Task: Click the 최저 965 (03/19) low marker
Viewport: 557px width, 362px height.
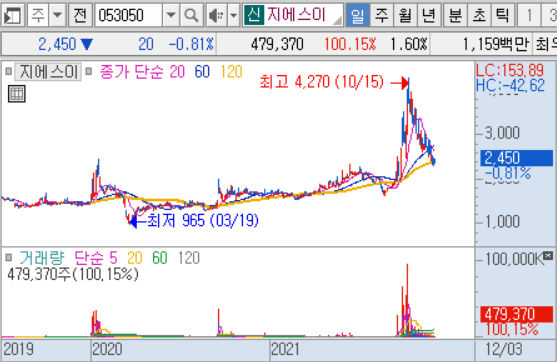Action: (203, 221)
